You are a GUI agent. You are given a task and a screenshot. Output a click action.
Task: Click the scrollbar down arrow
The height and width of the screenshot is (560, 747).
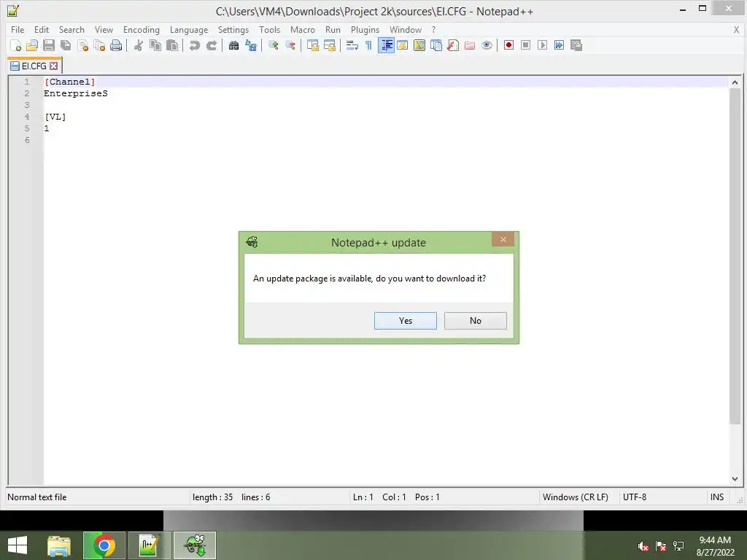click(x=735, y=479)
